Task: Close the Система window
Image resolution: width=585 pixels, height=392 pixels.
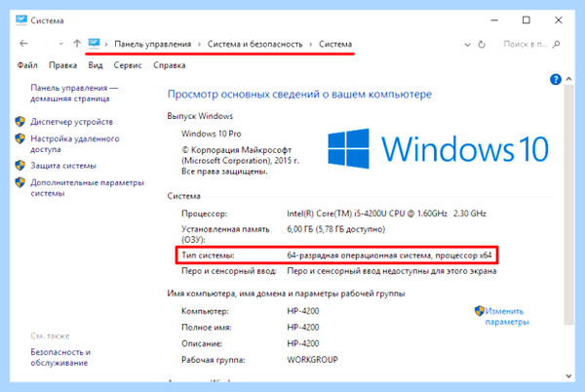Action: pyautogui.click(x=558, y=20)
